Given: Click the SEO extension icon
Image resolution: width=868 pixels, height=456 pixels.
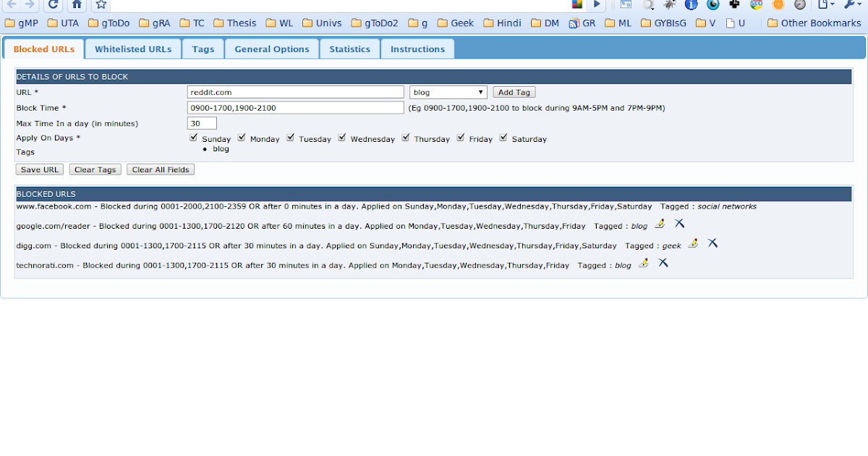Looking at the screenshot, I should pyautogui.click(x=756, y=4).
